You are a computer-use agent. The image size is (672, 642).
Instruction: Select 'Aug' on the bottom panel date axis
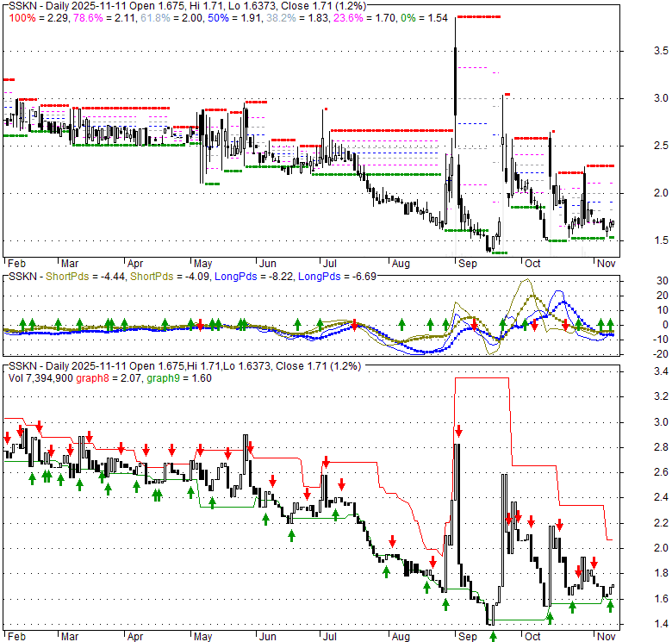click(x=401, y=637)
